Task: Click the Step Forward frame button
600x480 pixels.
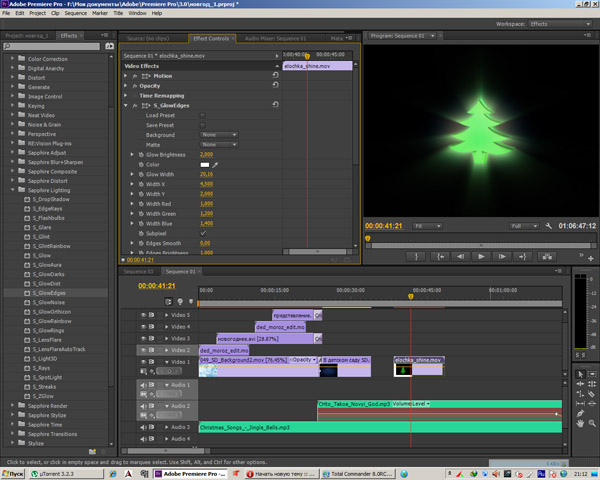Action: click(501, 256)
